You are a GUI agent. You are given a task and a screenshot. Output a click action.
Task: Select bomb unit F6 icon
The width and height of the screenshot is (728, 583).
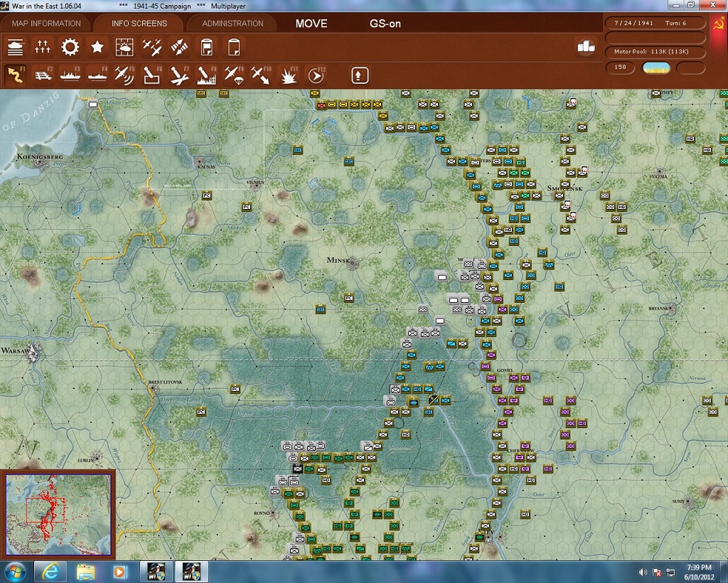(x=152, y=75)
